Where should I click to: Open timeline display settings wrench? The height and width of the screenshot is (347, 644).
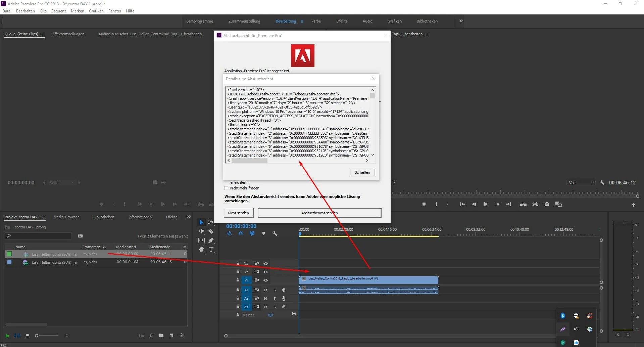pyautogui.click(x=275, y=233)
